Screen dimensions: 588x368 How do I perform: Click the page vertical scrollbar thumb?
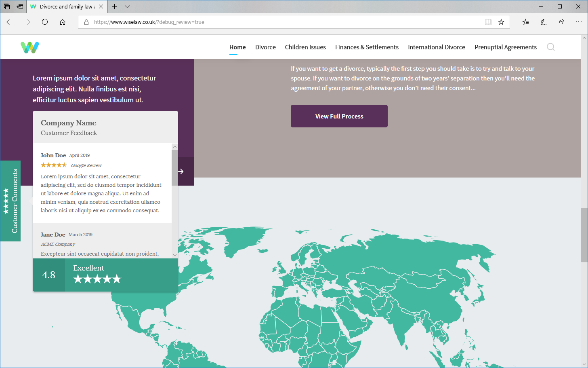click(584, 235)
